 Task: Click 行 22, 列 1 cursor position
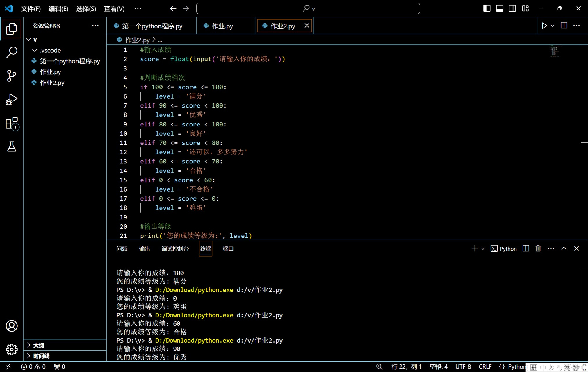(407, 367)
